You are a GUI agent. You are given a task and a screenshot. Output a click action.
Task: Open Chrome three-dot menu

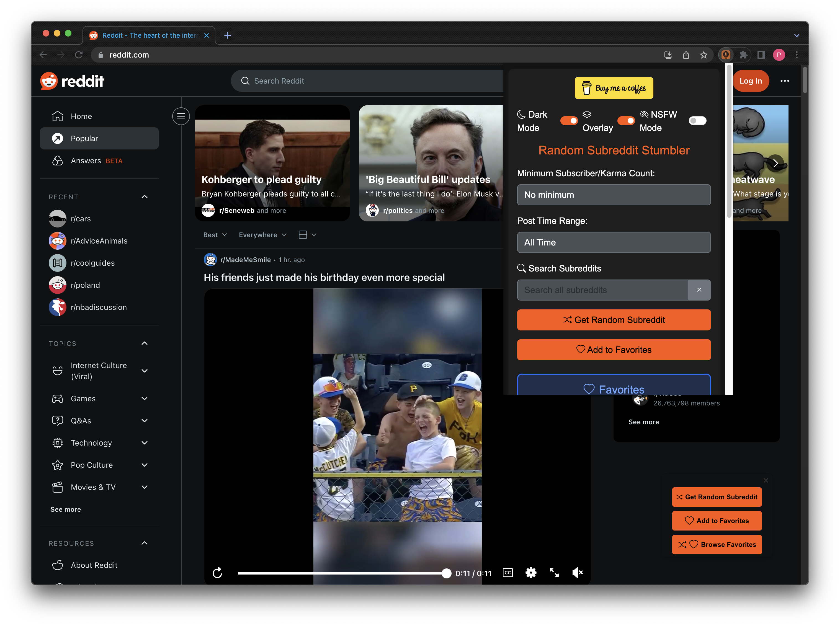coord(797,55)
